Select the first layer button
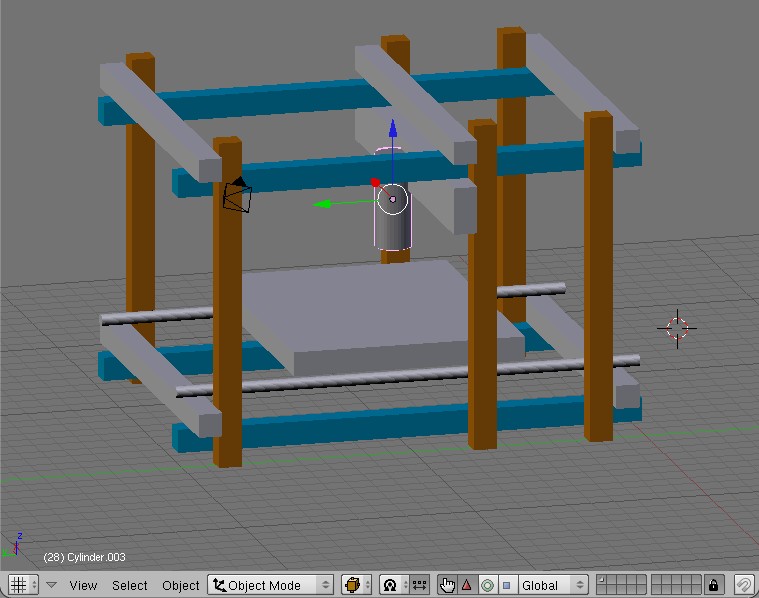 point(603,580)
